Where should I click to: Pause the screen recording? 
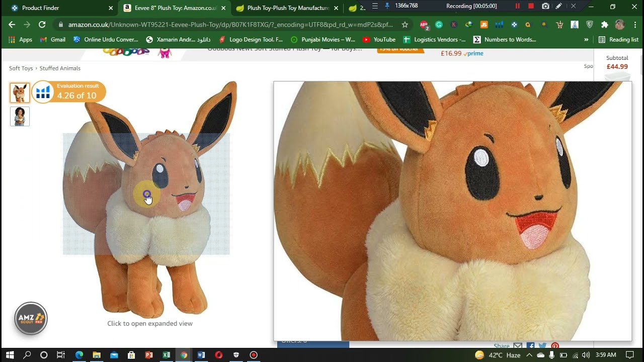pyautogui.click(x=517, y=7)
